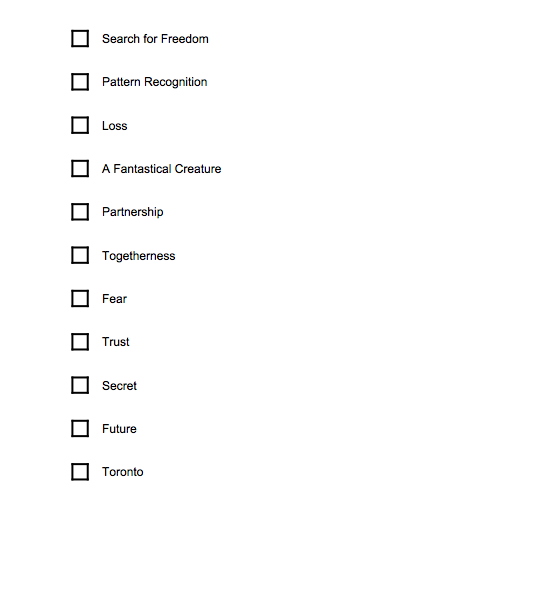Select the Togetherness checkbox

click(x=80, y=255)
